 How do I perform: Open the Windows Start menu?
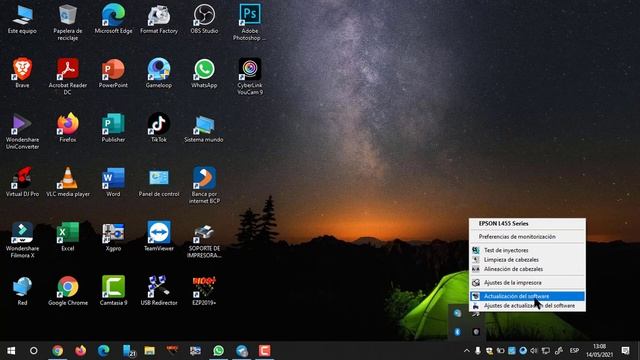pos(11,351)
